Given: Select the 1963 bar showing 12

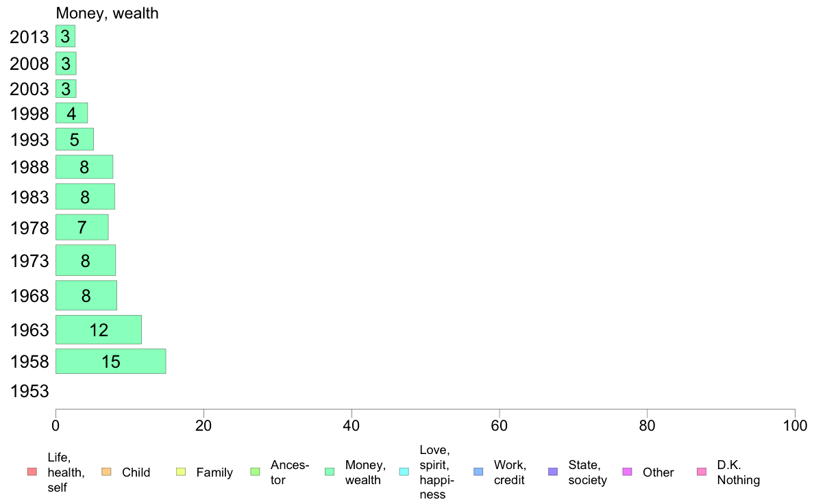Looking at the screenshot, I should 99,329.
